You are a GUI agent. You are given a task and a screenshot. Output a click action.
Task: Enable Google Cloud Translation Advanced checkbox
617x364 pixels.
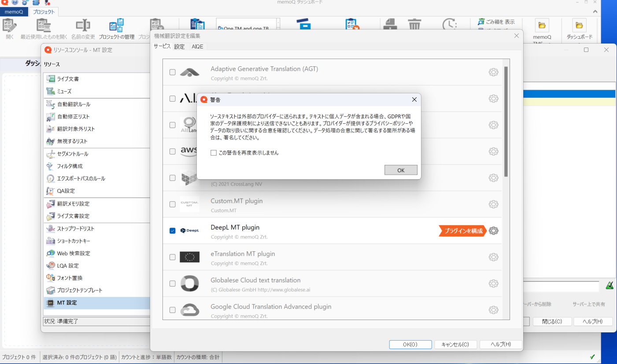click(173, 310)
